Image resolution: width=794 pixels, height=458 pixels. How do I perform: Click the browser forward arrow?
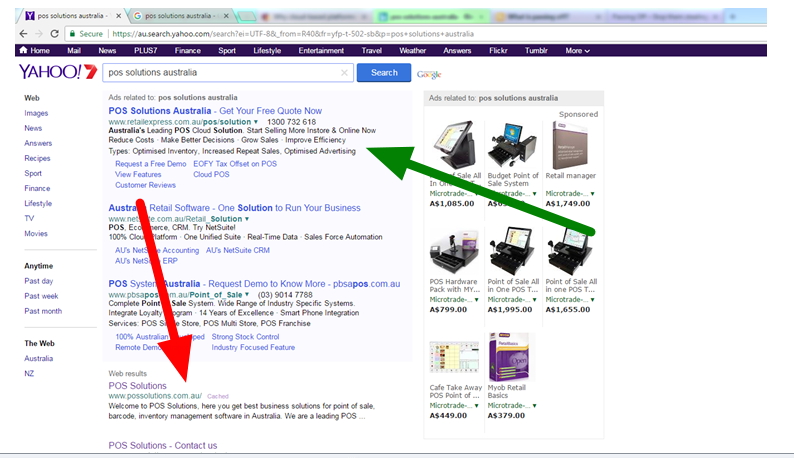click(38, 34)
